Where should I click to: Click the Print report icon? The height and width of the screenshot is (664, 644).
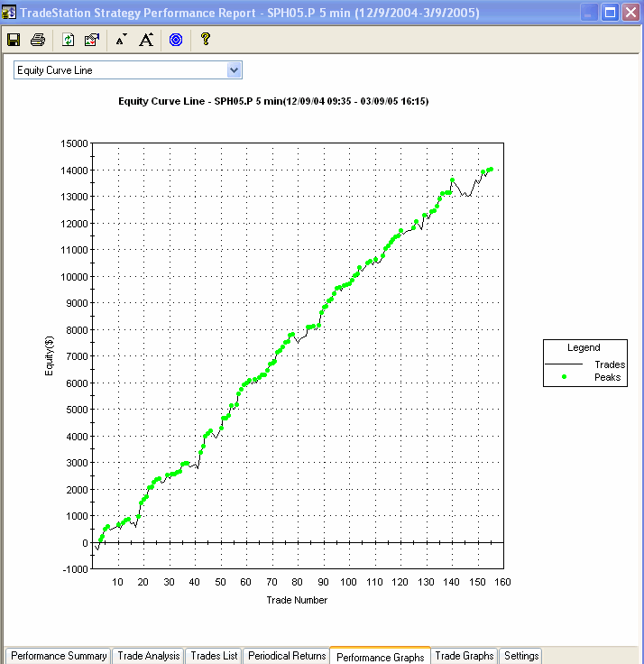(x=38, y=40)
